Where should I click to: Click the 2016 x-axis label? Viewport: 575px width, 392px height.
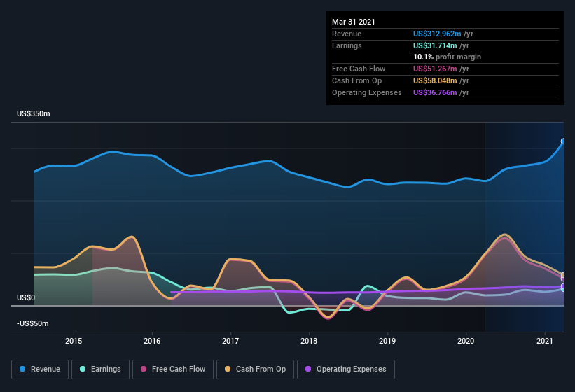(x=152, y=341)
